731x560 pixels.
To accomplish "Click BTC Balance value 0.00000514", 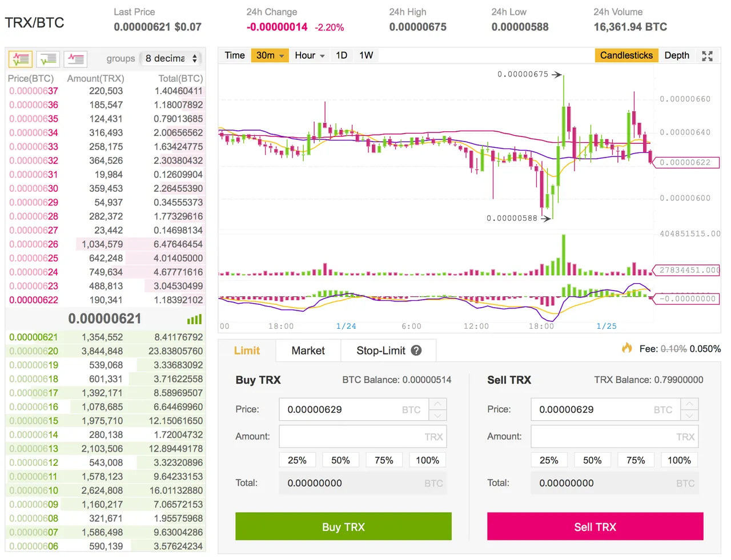I will (427, 380).
